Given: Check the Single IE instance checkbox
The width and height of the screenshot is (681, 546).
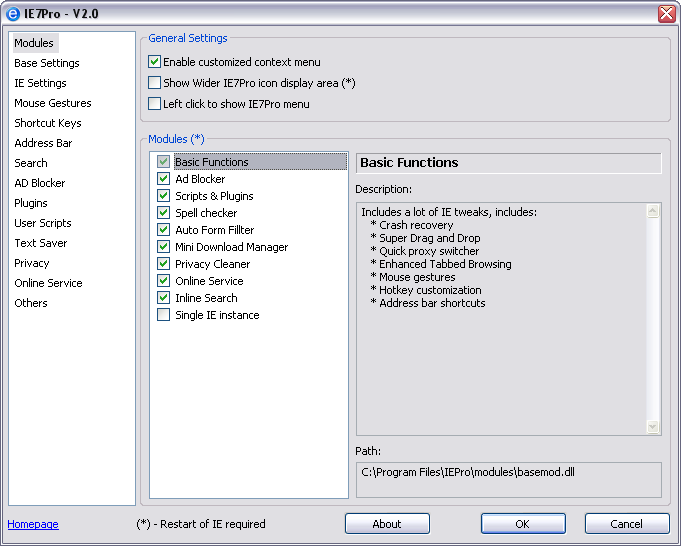Looking at the screenshot, I should [x=163, y=314].
